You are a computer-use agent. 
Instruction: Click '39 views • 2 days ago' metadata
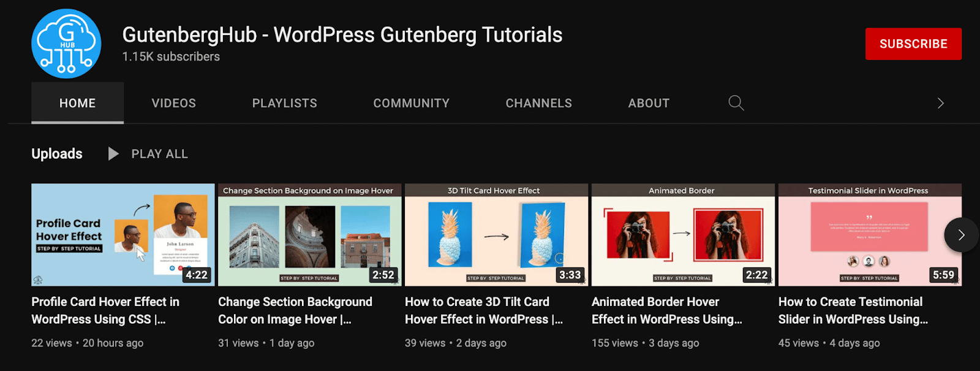pyautogui.click(x=456, y=343)
